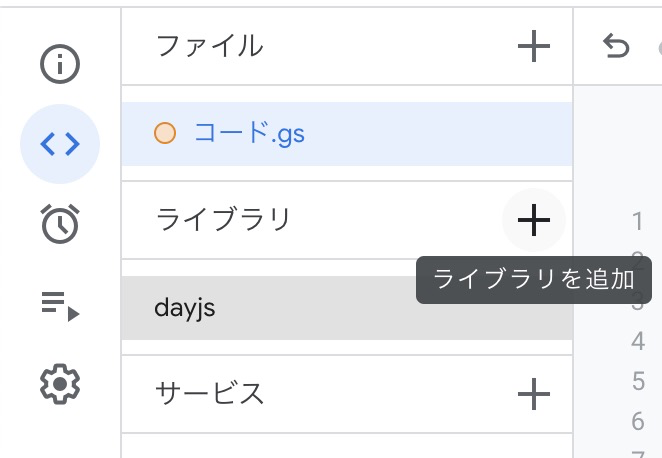Select the コード.gs file
The width and height of the screenshot is (662, 458).
click(x=347, y=134)
